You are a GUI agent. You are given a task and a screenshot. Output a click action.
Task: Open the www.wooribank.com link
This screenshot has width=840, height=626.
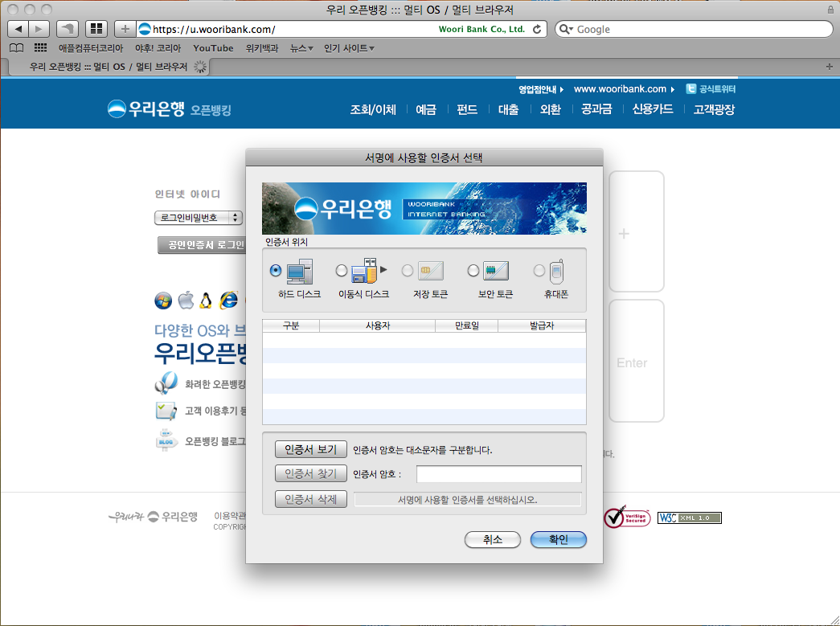(624, 89)
